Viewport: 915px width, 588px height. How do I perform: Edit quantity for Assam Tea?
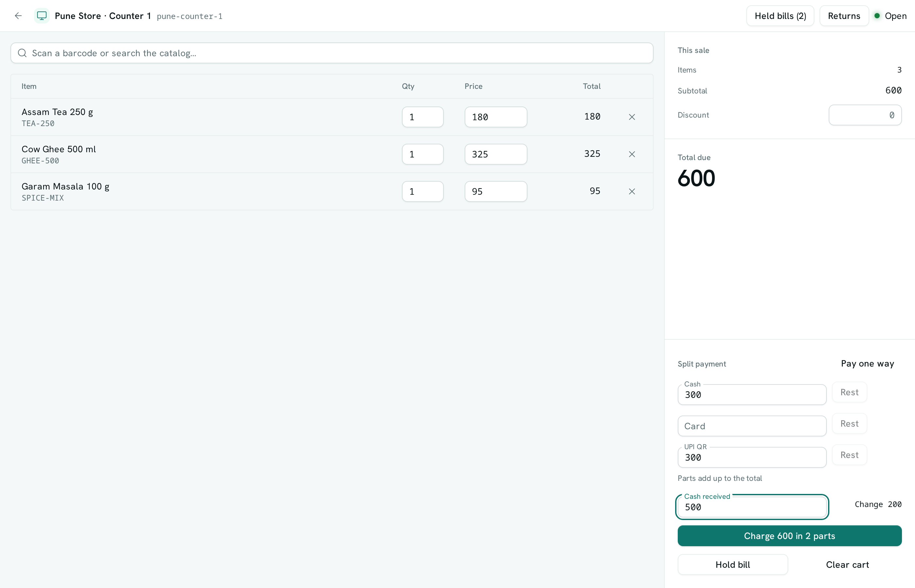coord(422,117)
